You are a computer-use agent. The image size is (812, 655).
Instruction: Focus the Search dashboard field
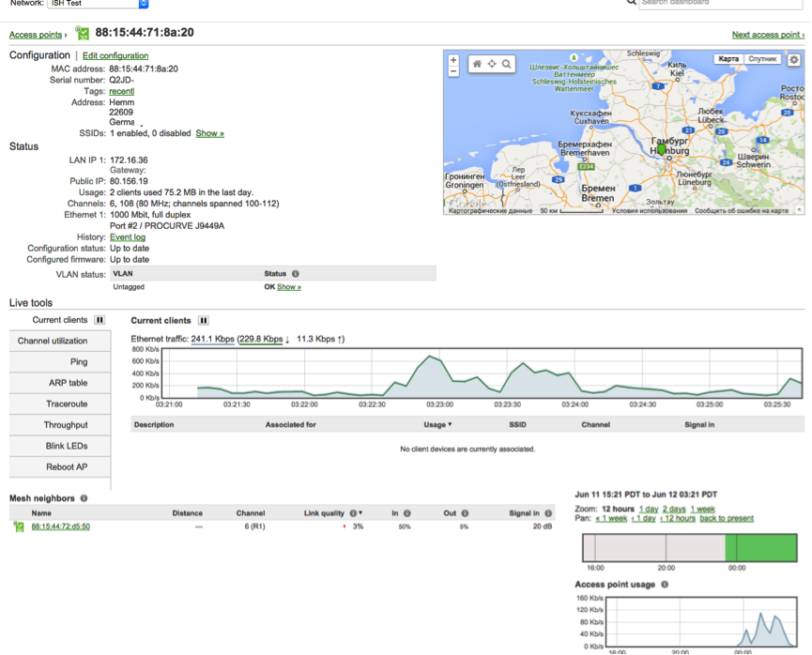point(720,3)
